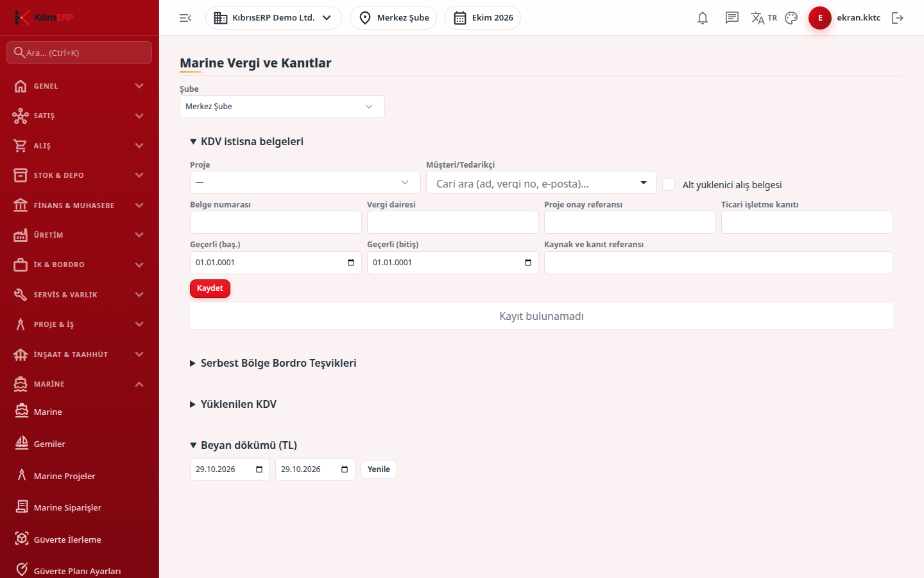Open the messages chat icon
This screenshot has height=578, width=924.
coord(732,18)
